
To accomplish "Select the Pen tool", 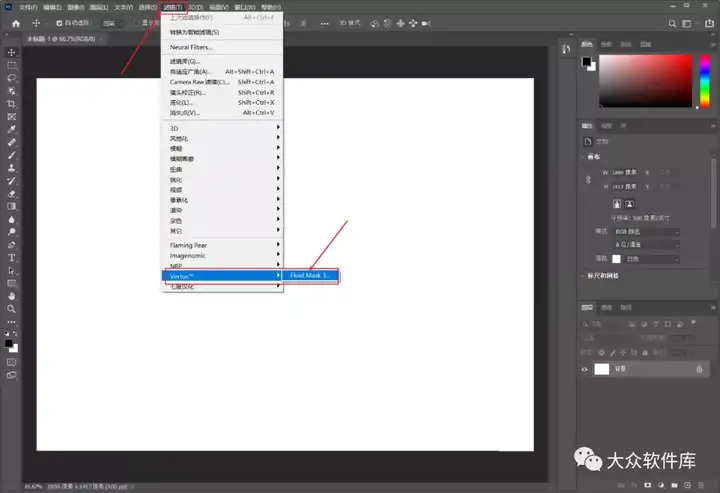I will (x=11, y=245).
